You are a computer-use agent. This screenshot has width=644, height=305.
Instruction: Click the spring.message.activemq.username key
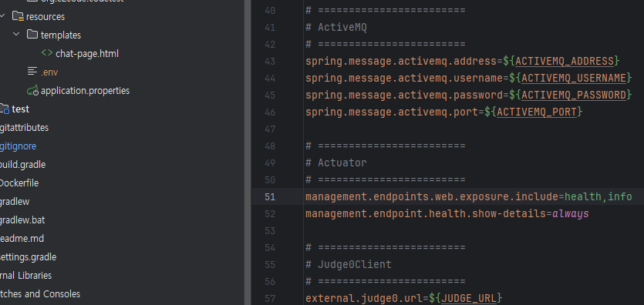coord(404,79)
